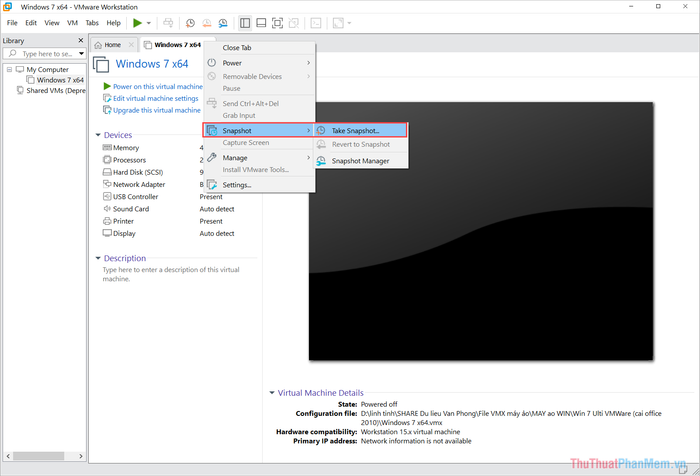This screenshot has width=700, height=476.
Task: Click the Unity mode toolbar icon
Action: (293, 23)
